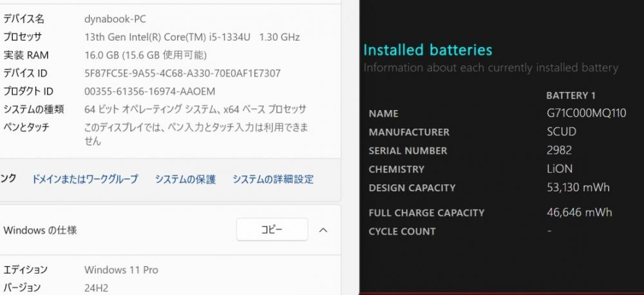Click the DESIGN CAPACITY row label

pos(412,188)
